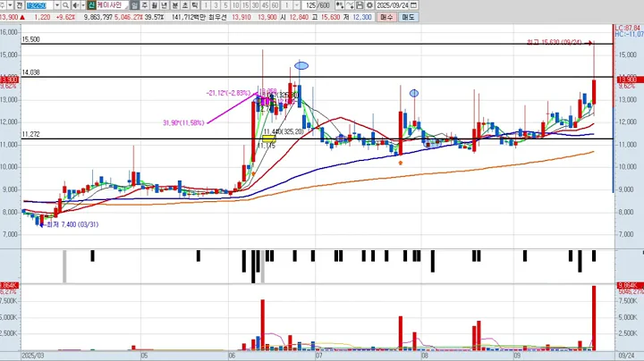The height and width of the screenshot is (361, 644).
Task: Click the tallest red volume bar on 09/24
Action: coord(594,318)
